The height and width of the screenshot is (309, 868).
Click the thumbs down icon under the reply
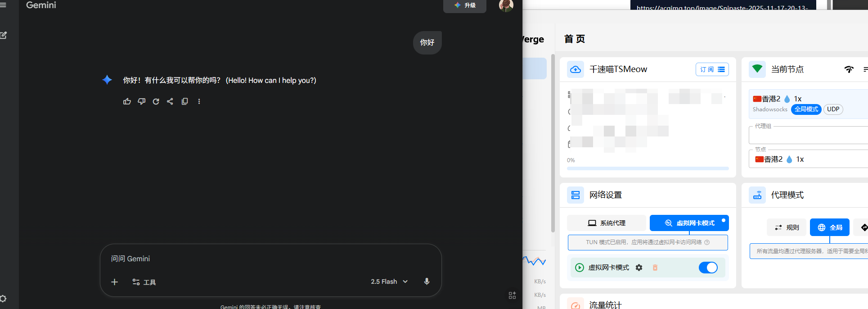point(141,101)
